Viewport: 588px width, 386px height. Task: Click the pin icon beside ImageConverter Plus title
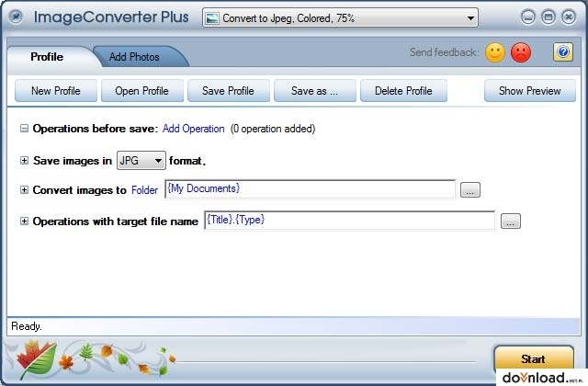point(16,17)
